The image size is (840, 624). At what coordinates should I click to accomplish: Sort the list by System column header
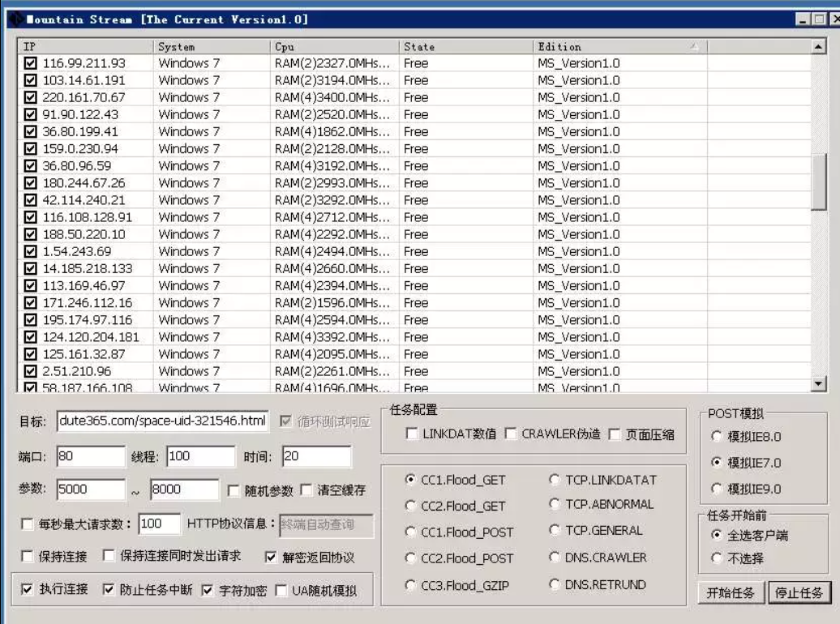tap(212, 47)
